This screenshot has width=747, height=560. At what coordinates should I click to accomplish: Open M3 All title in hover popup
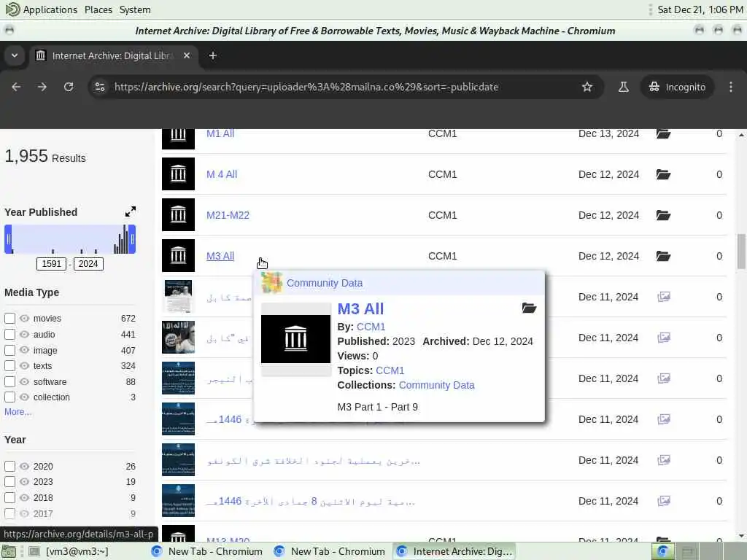coord(360,309)
